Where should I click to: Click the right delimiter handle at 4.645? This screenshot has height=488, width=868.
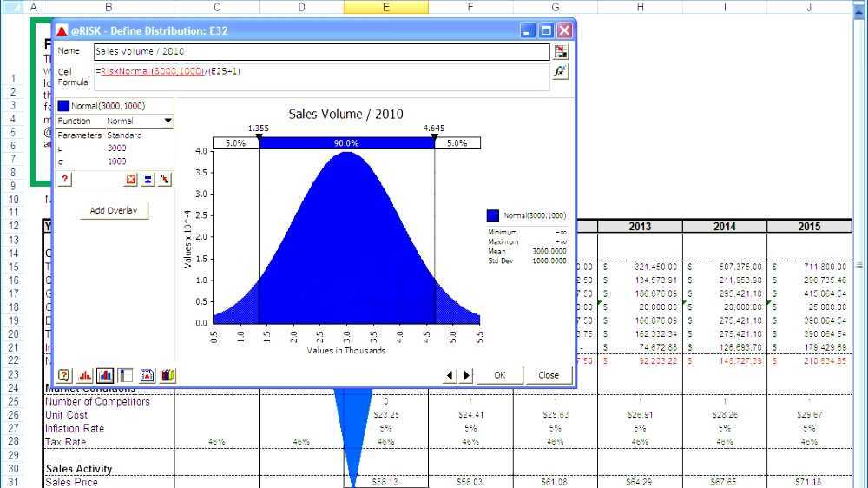point(435,135)
